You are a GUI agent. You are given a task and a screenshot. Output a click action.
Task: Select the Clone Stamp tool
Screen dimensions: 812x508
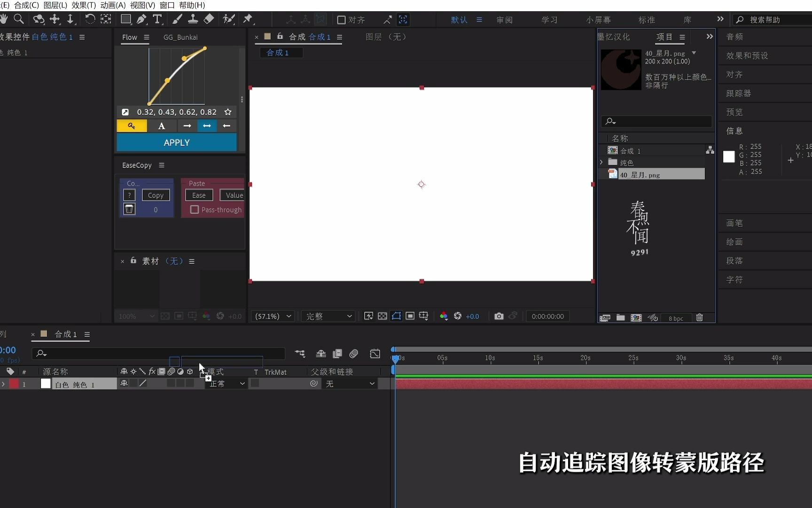[193, 19]
